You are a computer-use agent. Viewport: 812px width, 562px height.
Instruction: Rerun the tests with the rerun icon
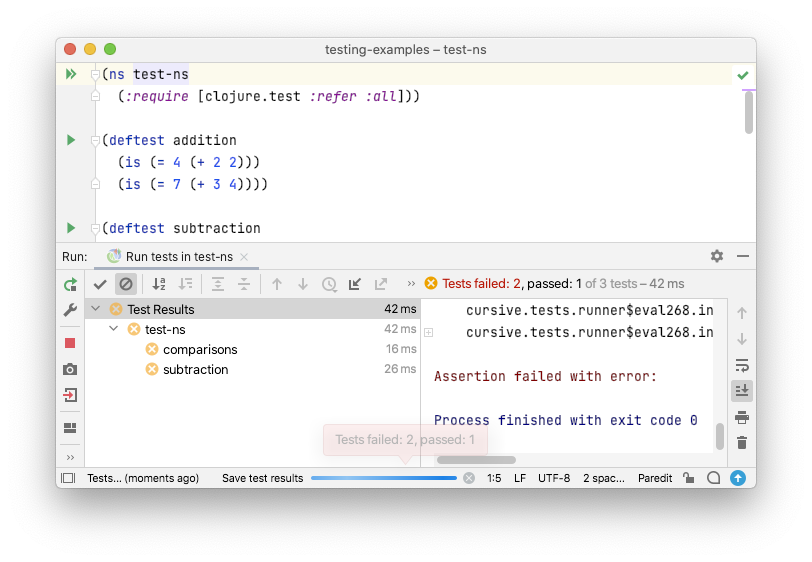click(70, 284)
